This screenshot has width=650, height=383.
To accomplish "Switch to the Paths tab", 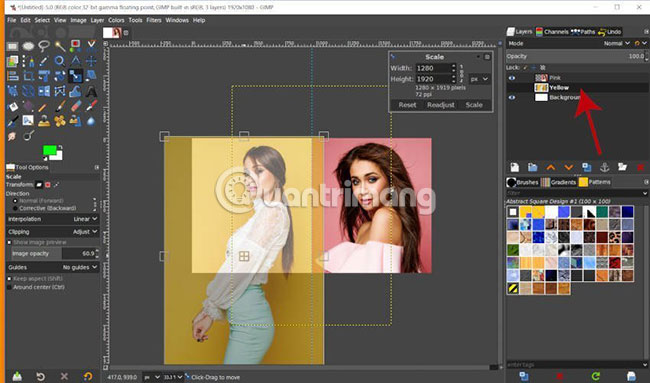I will pos(583,32).
